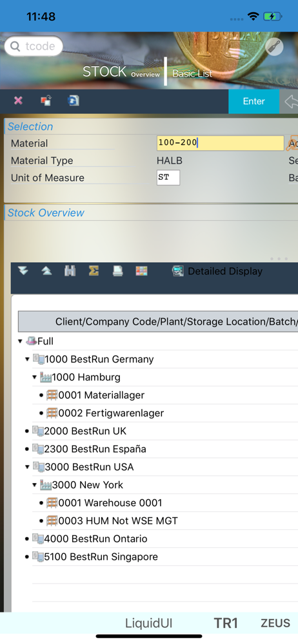Open the paintbrush customize icon
Viewport: 298px width, 644px height.
coord(274,47)
